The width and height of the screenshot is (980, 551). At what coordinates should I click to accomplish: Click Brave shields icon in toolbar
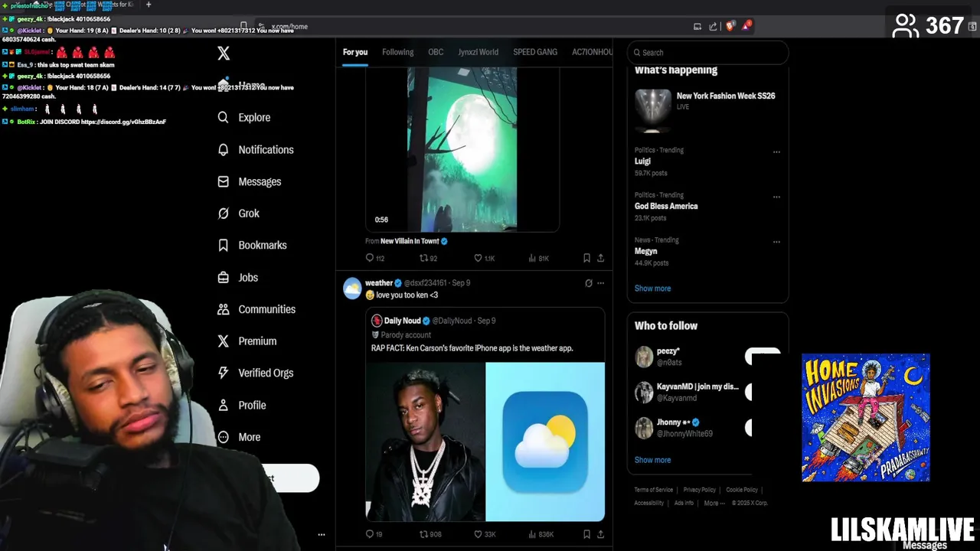tap(730, 26)
